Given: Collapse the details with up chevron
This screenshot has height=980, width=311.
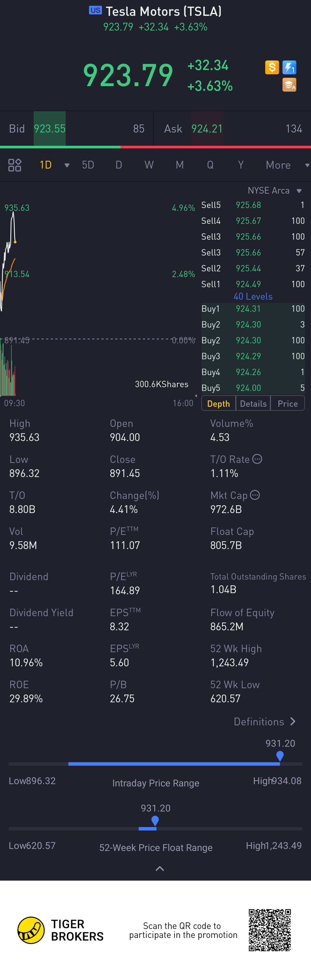Looking at the screenshot, I should point(160,869).
